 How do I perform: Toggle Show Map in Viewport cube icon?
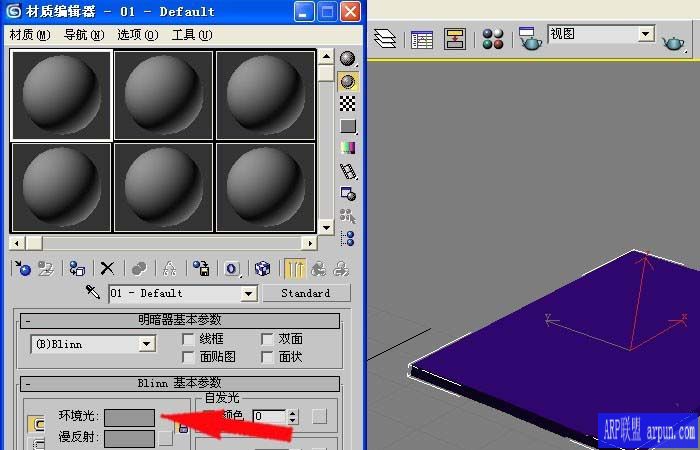pos(262,268)
